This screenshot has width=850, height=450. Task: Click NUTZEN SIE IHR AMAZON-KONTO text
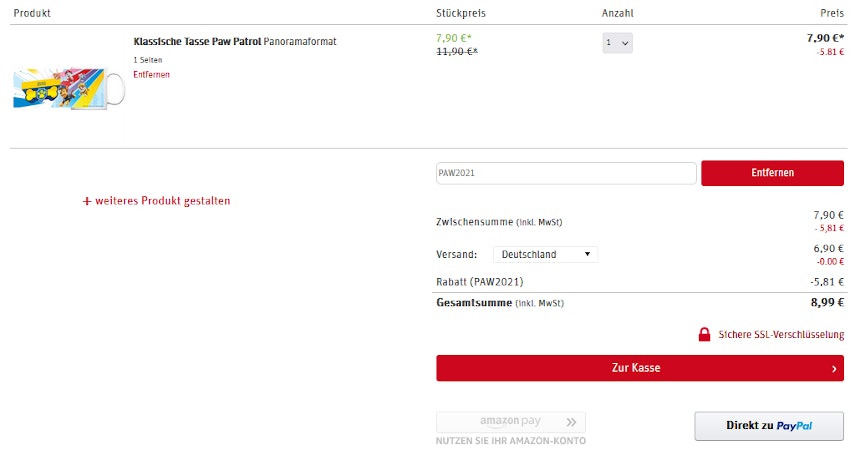(511, 441)
